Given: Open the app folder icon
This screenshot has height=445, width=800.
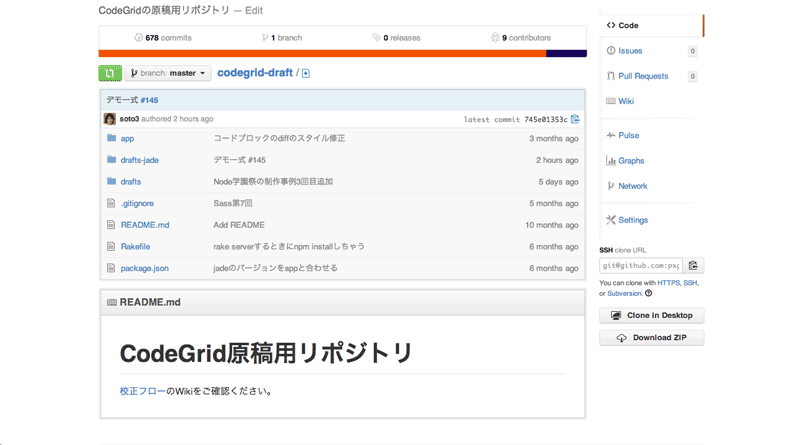Looking at the screenshot, I should 111,138.
